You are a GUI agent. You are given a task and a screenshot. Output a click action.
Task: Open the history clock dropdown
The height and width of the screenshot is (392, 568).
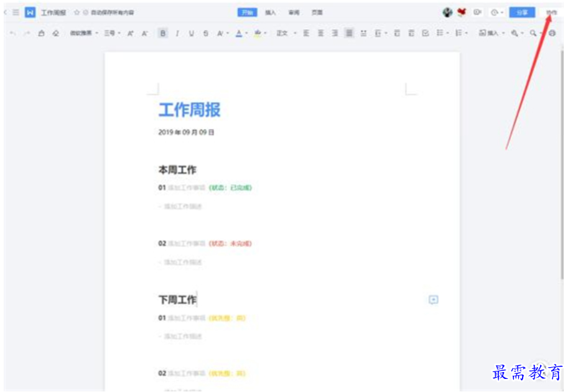[x=497, y=12]
